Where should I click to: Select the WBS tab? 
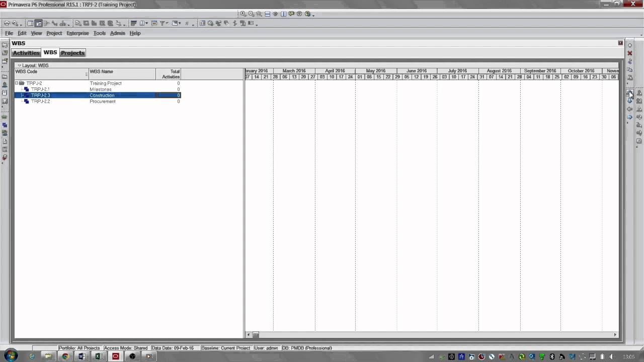point(50,52)
